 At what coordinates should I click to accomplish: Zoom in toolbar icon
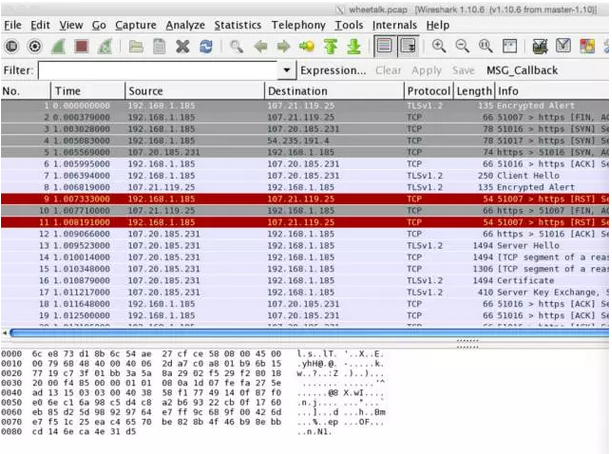click(439, 46)
